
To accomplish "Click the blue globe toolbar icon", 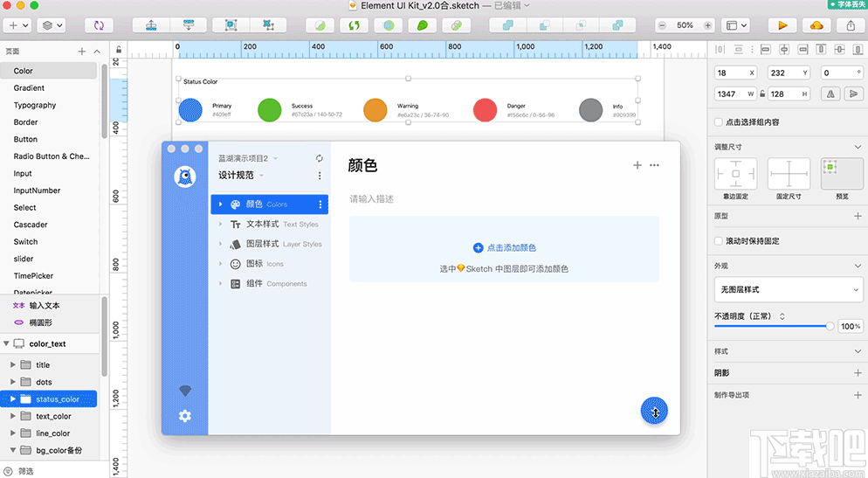I will tap(389, 25).
